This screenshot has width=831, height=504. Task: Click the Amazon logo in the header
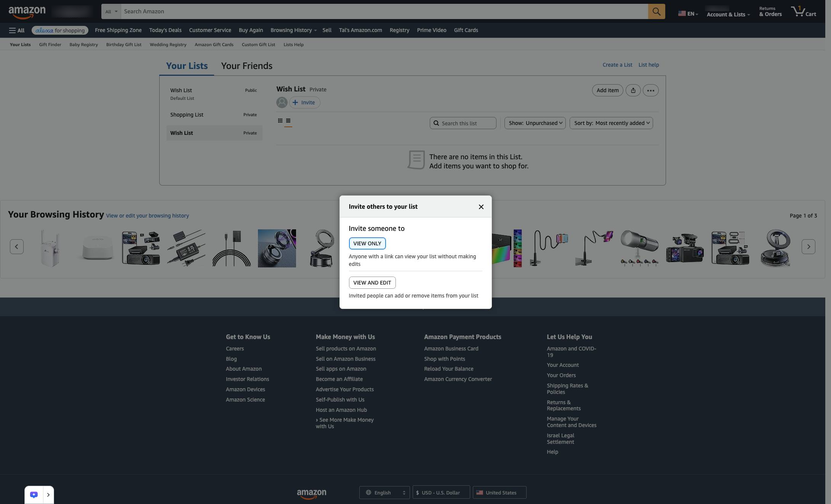coord(27,12)
